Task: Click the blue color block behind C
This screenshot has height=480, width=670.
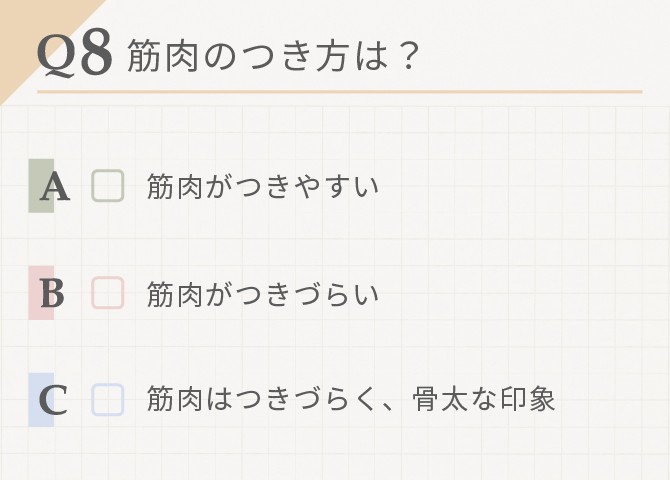Action: (41, 400)
